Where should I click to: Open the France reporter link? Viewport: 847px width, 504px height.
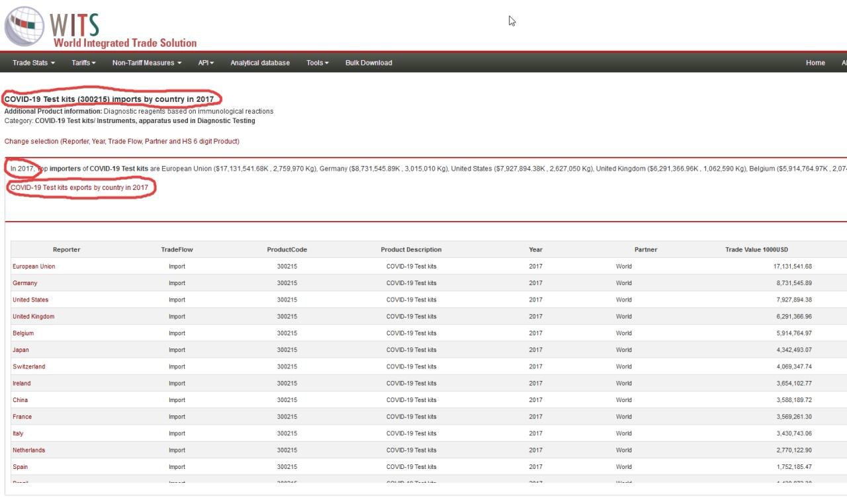click(22, 417)
